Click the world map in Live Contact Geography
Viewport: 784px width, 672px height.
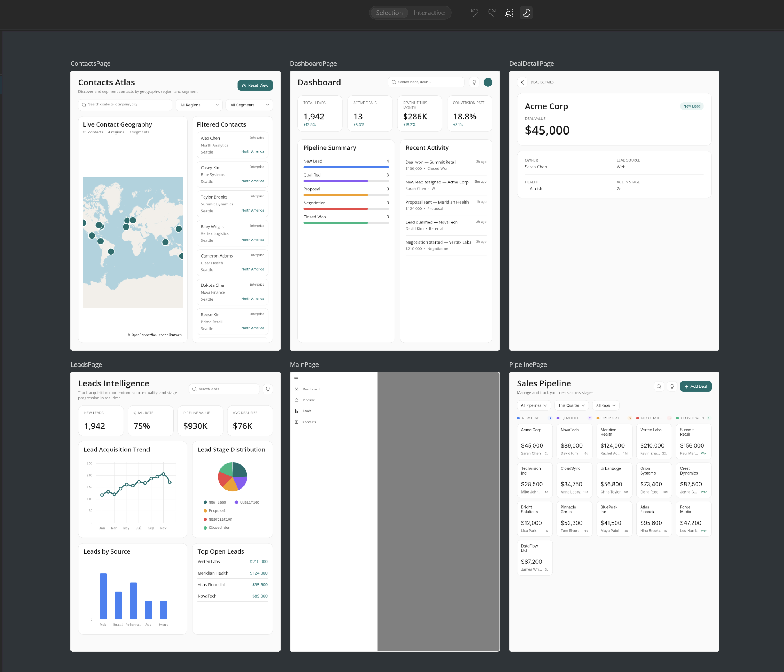pos(133,243)
